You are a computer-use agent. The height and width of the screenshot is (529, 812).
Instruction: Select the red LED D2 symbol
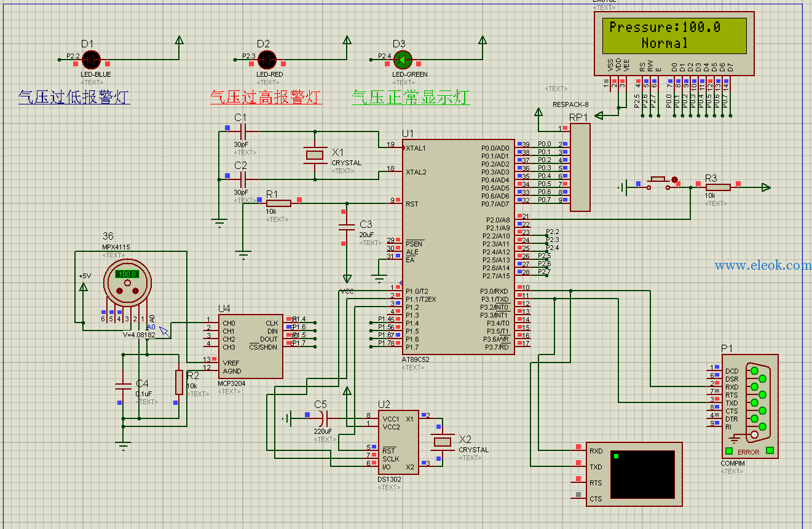pyautogui.click(x=267, y=60)
